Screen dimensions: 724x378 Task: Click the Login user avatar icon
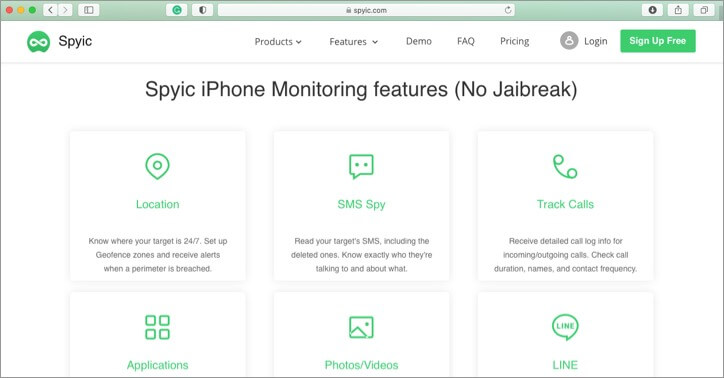coord(569,41)
